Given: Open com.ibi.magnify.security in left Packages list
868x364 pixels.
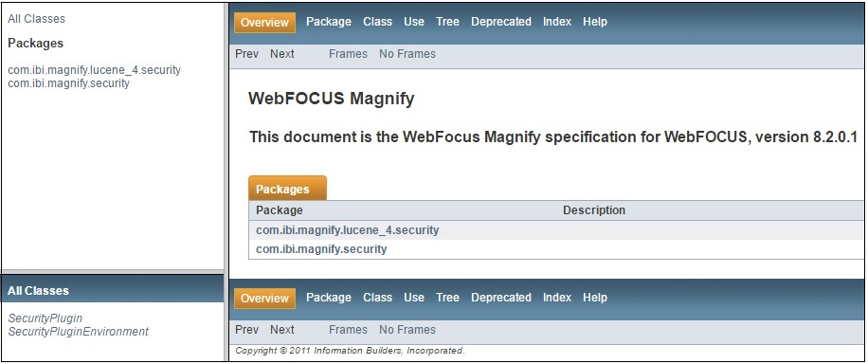Looking at the screenshot, I should click(68, 83).
